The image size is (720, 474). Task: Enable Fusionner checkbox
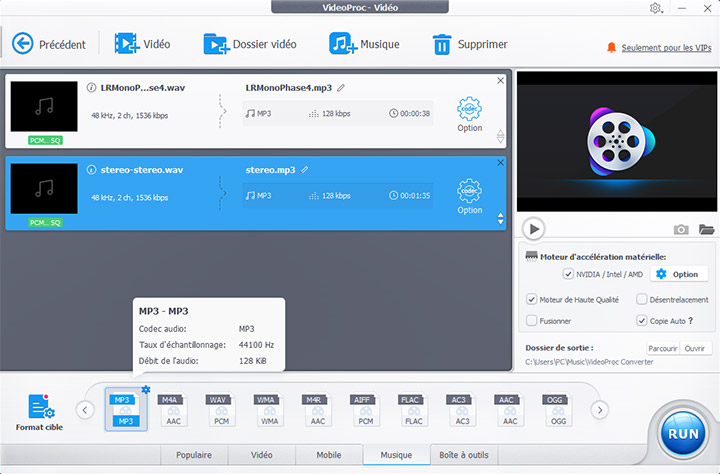pos(531,321)
